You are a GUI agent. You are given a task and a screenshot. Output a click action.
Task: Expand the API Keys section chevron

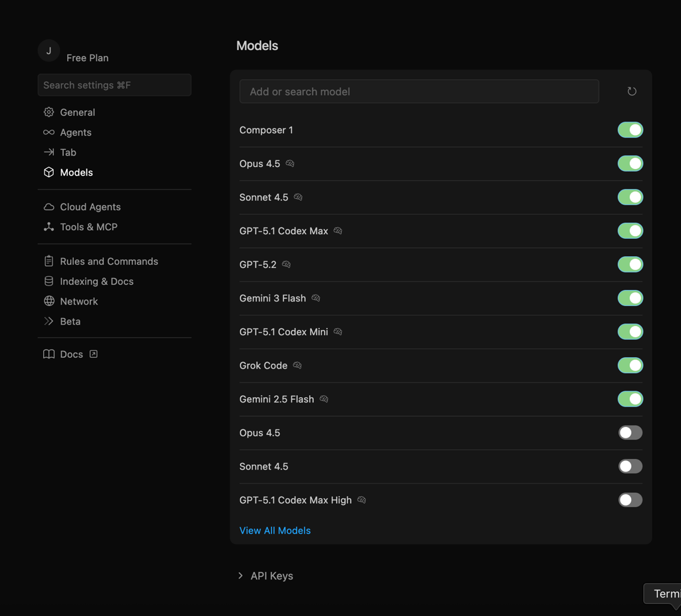241,575
